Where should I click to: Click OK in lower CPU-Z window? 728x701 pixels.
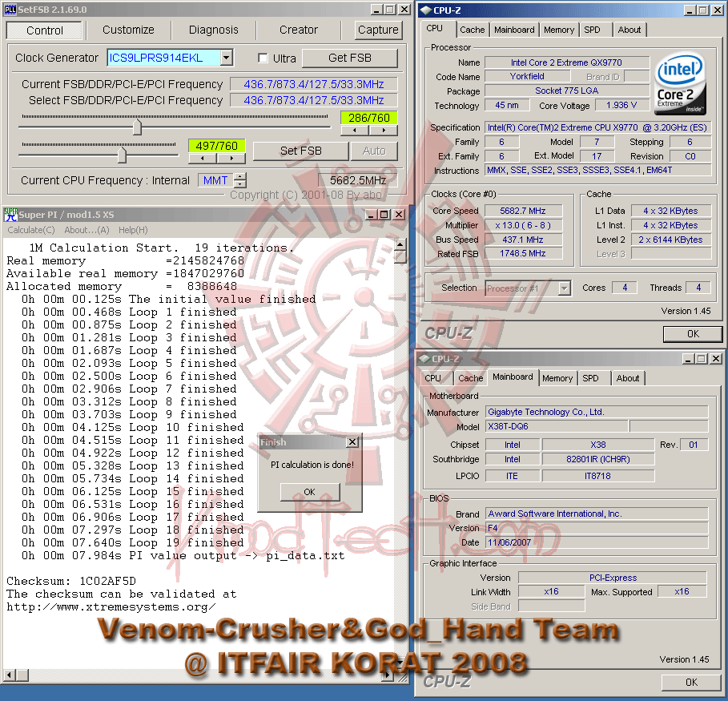point(691,682)
